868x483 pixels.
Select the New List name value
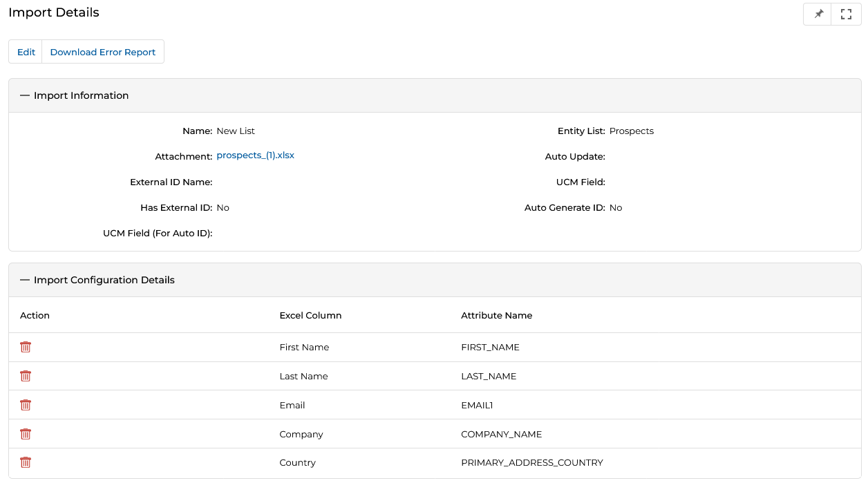click(x=236, y=131)
